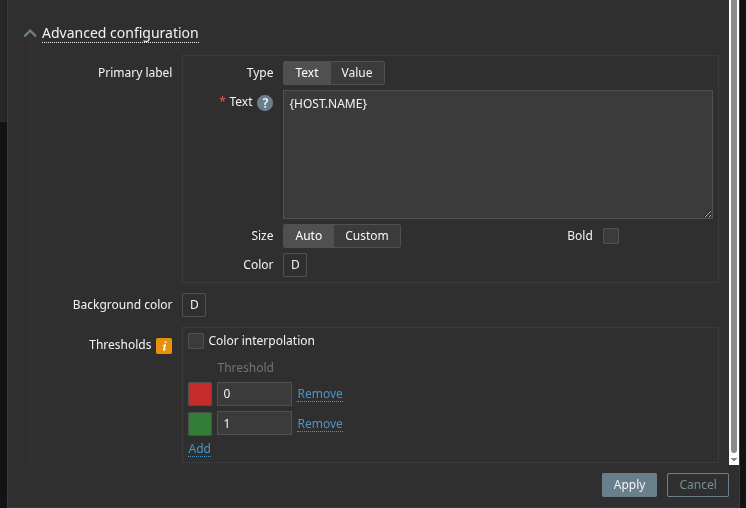Click the Text field help question icon
Screen dimensions: 746x508
pos(265,103)
